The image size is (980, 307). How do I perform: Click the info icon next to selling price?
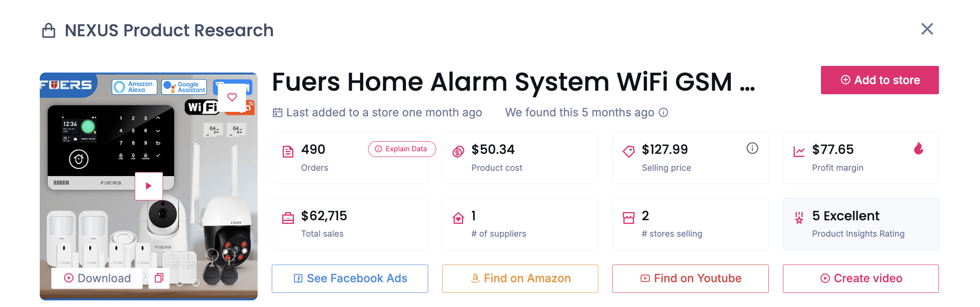click(752, 149)
